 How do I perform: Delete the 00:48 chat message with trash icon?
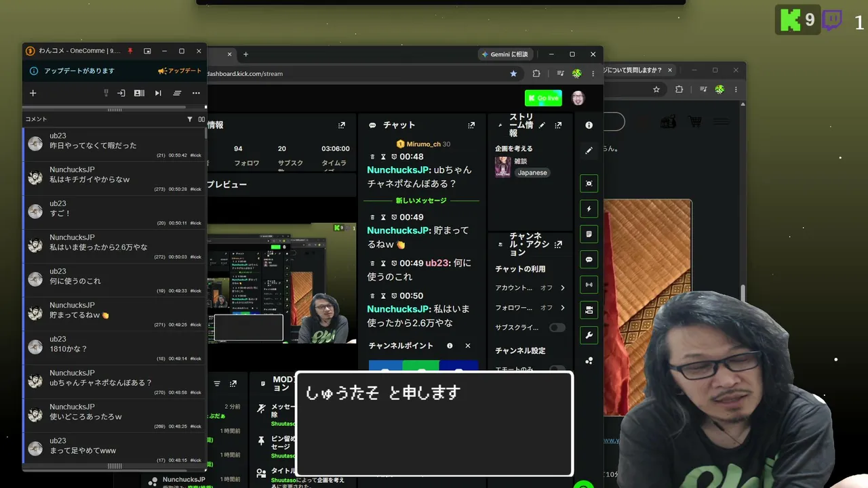[x=372, y=157]
